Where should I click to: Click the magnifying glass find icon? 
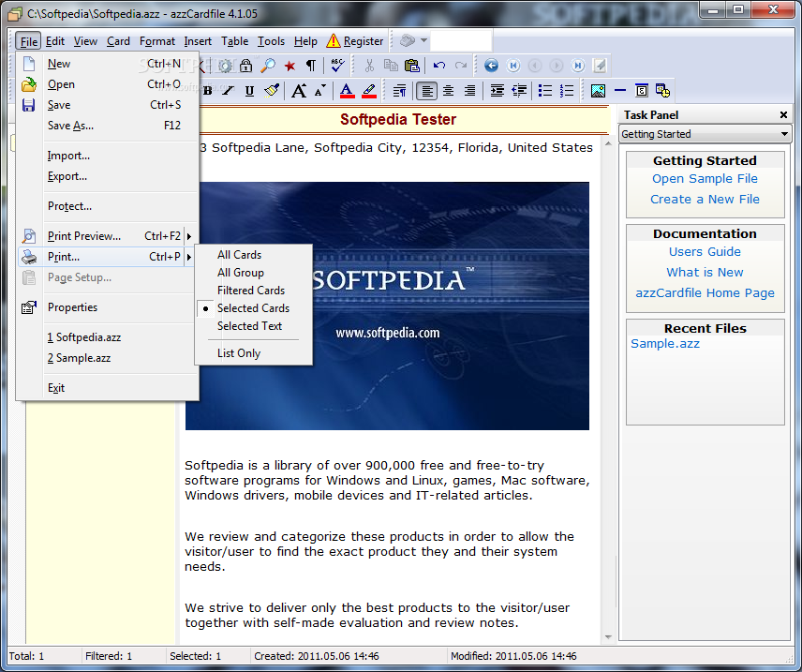(268, 66)
